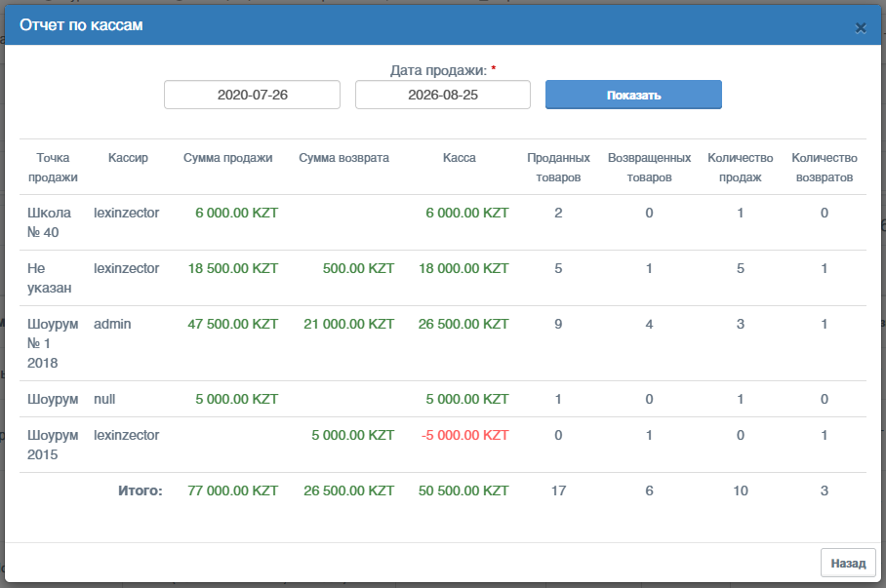886x588 pixels.
Task: Click the Итого total 77 000.00 KZT
Action: [233, 490]
